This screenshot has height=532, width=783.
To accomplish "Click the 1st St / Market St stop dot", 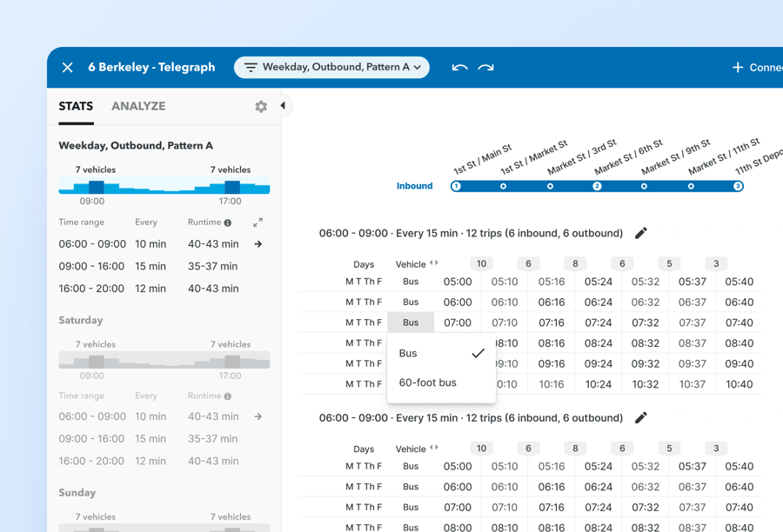I will click(503, 186).
